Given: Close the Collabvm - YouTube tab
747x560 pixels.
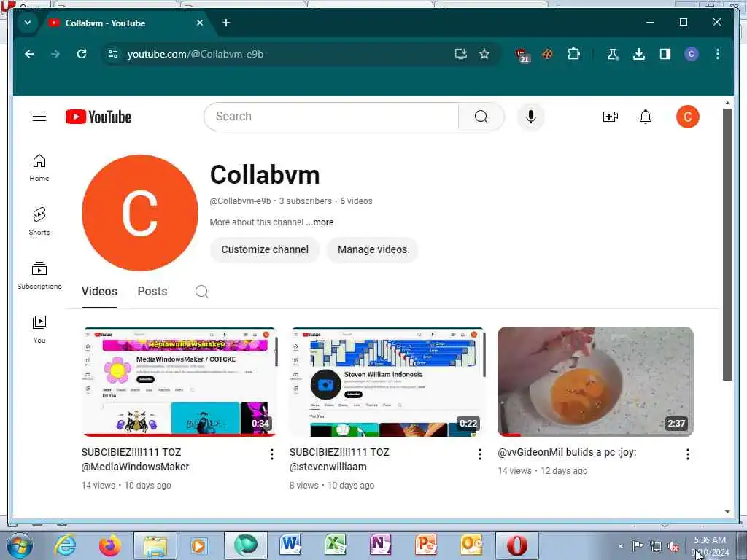Looking at the screenshot, I should (200, 23).
